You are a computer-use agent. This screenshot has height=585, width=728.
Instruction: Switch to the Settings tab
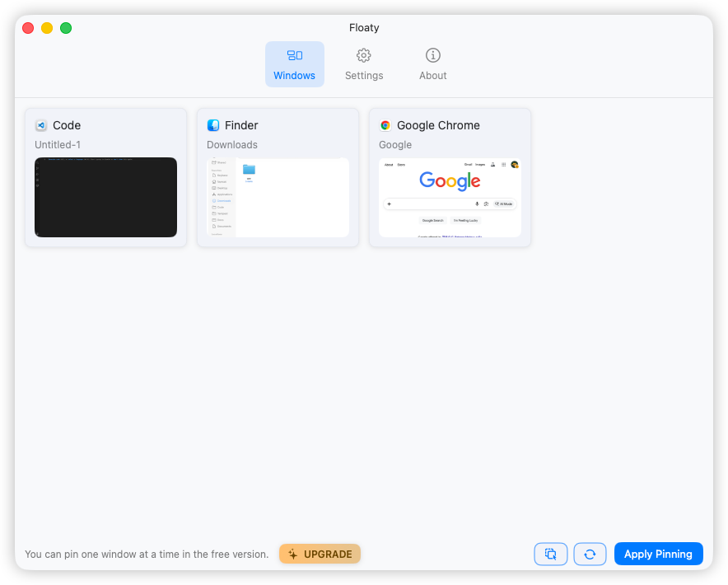(x=364, y=64)
